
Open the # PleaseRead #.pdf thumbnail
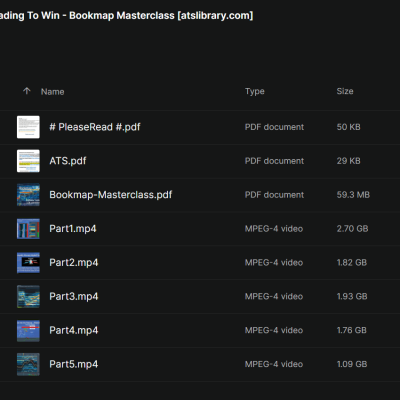[28, 127]
